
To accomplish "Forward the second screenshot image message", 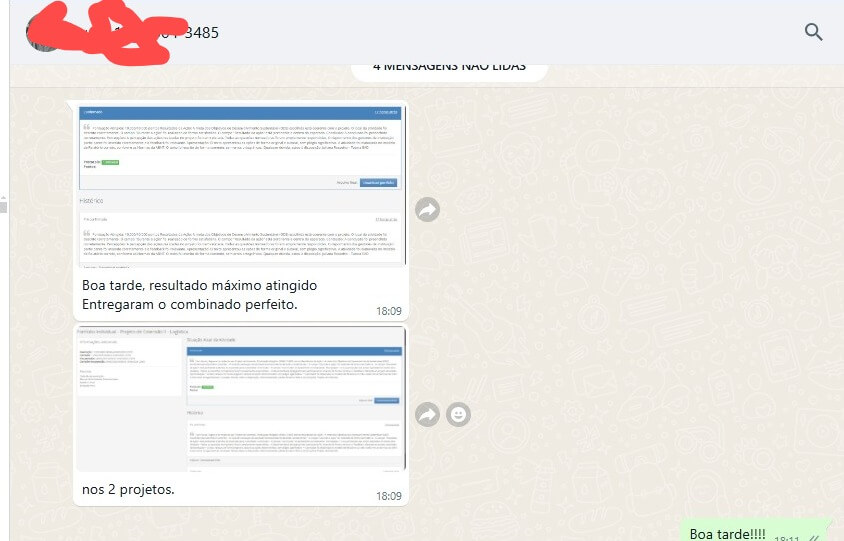I will [427, 414].
